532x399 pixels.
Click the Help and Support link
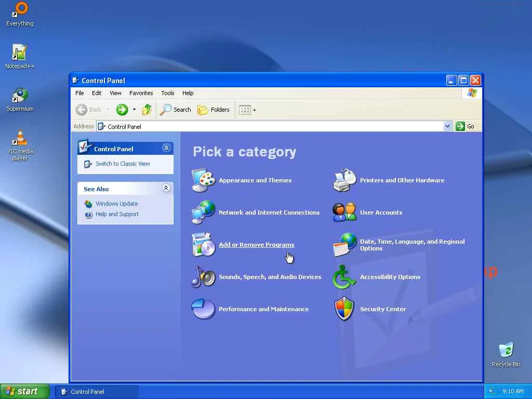(x=117, y=214)
